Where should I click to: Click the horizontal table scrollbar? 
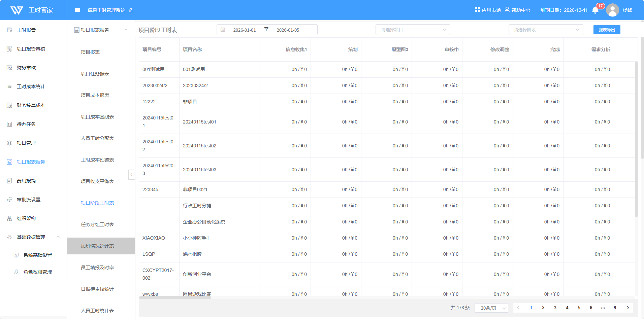(x=175, y=297)
